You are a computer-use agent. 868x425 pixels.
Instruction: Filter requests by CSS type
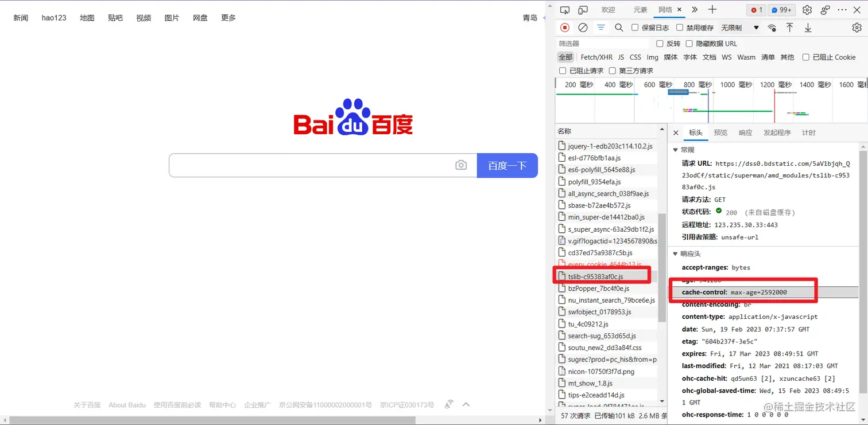pyautogui.click(x=635, y=57)
